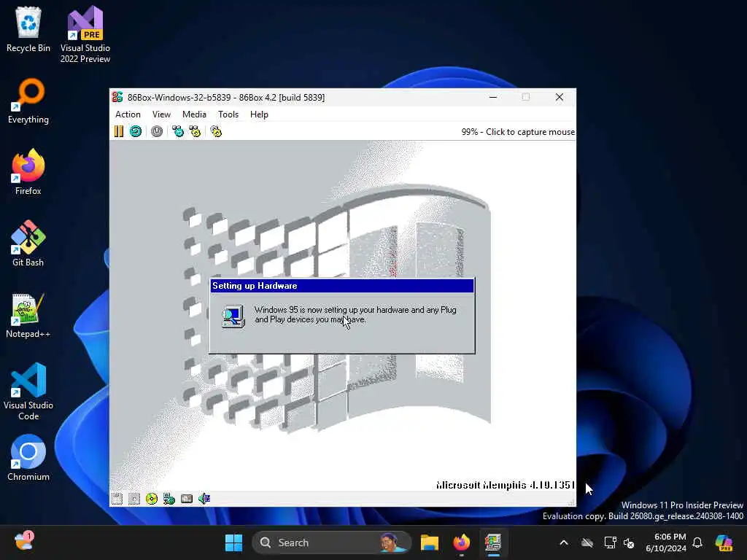747x560 pixels.
Task: Open 86Box machine settings toolbar icon
Action: click(216, 131)
